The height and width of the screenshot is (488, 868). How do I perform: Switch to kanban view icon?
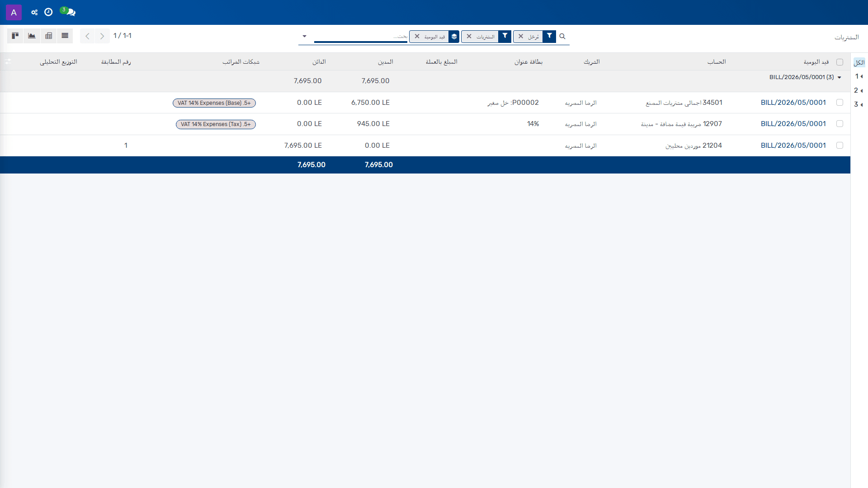[x=15, y=36]
